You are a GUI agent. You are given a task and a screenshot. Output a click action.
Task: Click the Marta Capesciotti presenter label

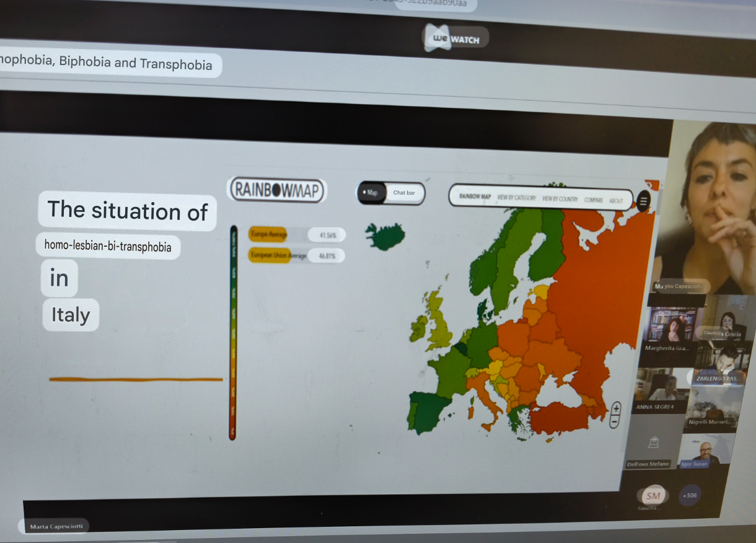pyautogui.click(x=56, y=526)
